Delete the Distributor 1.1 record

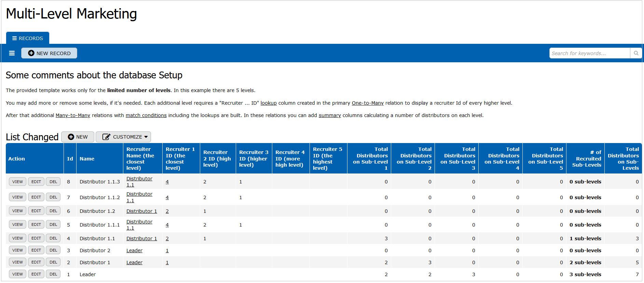[x=53, y=238]
